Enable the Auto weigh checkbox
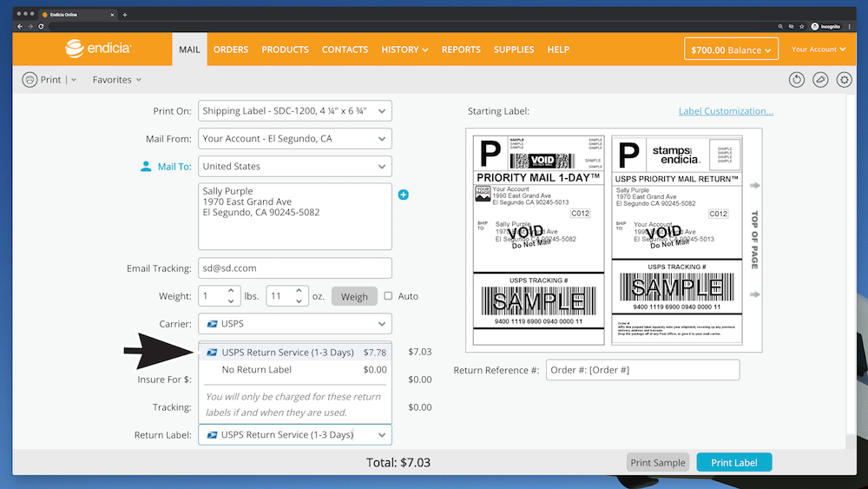This screenshot has height=489, width=868. 388,295
